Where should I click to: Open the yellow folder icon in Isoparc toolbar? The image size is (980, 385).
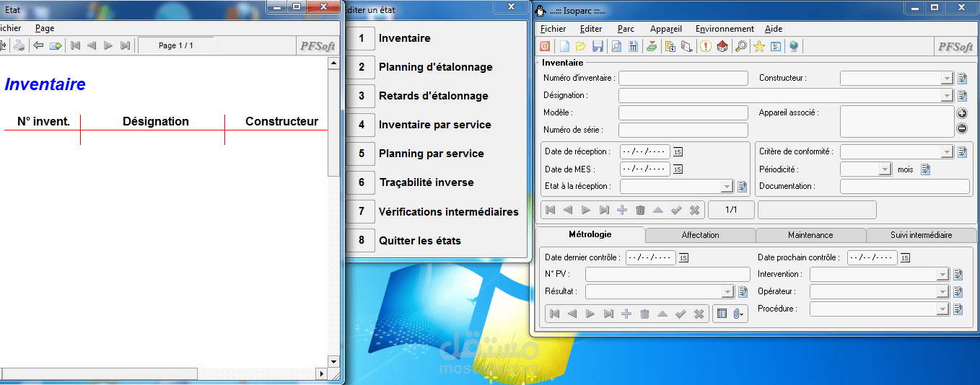pyautogui.click(x=581, y=46)
